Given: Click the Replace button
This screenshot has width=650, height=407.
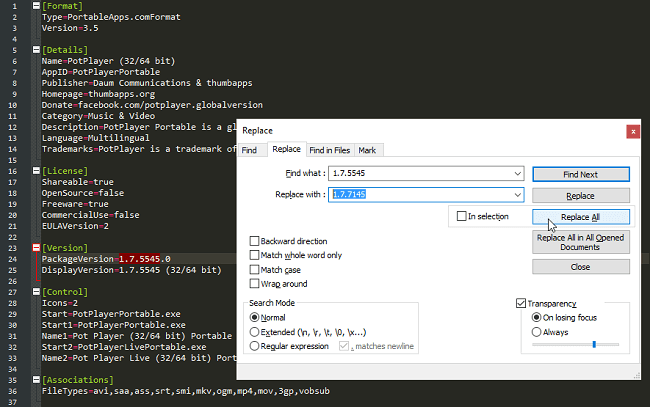Looking at the screenshot, I should pyautogui.click(x=581, y=196).
